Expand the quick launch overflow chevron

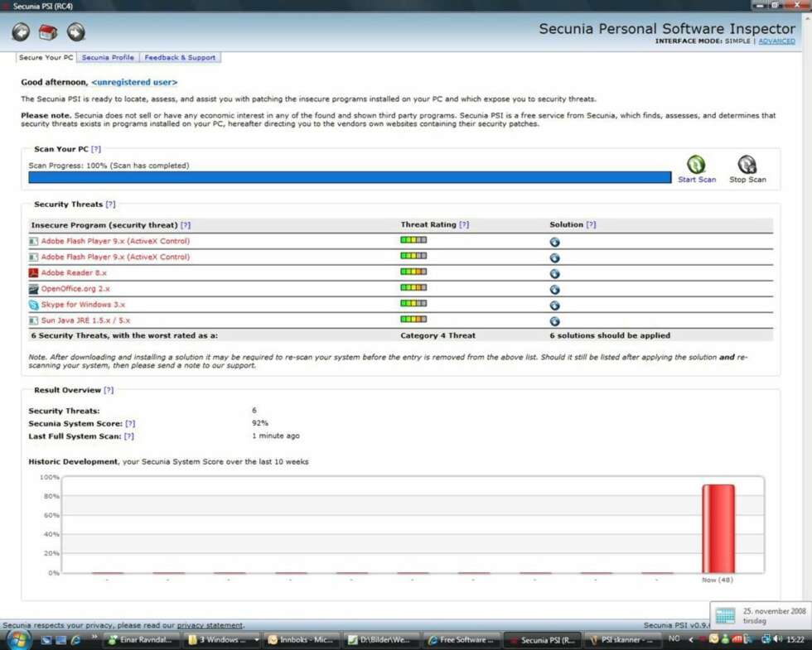pos(94,637)
